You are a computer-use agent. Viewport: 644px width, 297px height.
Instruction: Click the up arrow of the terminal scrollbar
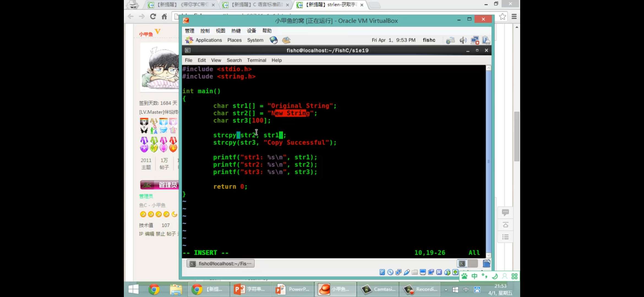pyautogui.click(x=489, y=68)
